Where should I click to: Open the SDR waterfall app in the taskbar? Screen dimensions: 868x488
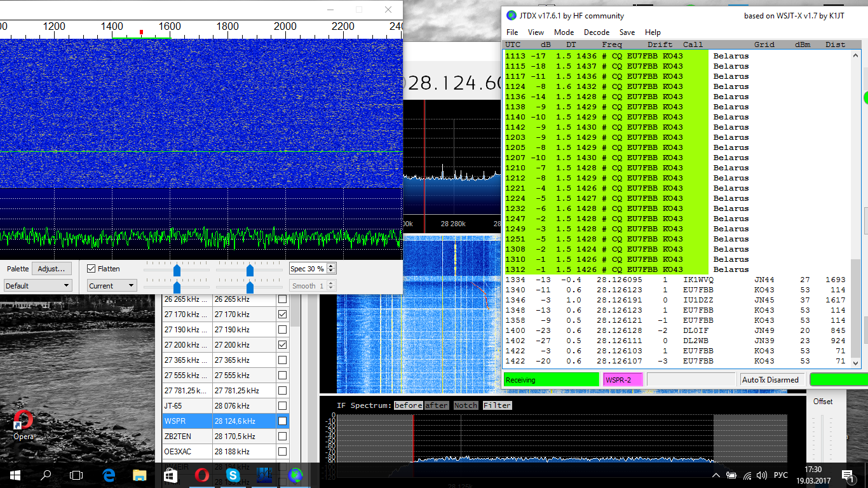click(264, 475)
